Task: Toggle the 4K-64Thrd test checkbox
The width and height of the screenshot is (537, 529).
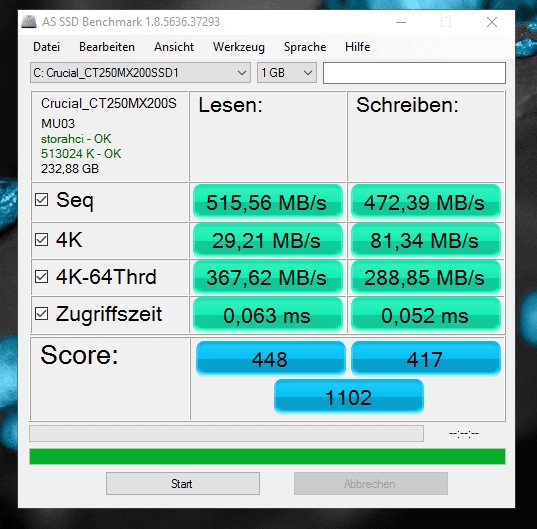Action: (x=41, y=276)
